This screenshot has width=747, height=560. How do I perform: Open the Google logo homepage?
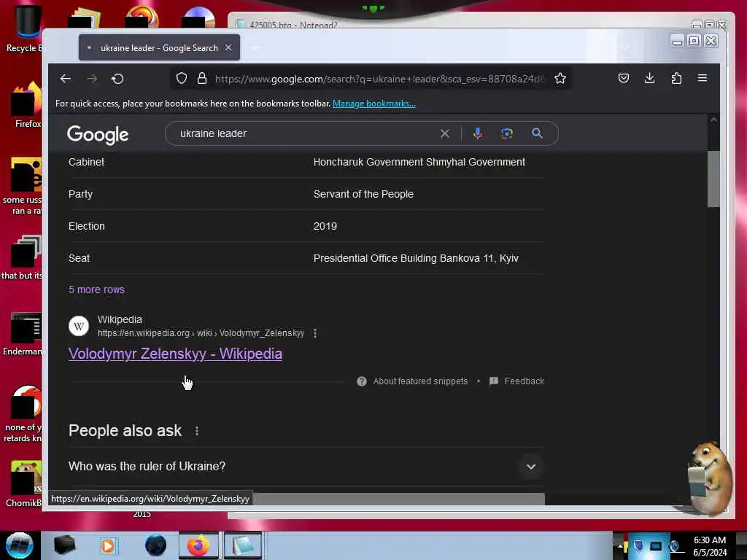(x=98, y=135)
